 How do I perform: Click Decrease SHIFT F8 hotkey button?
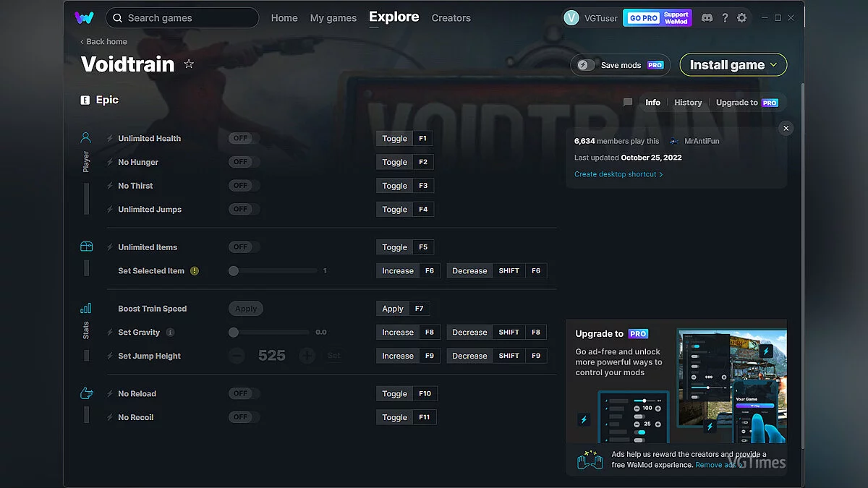click(497, 333)
